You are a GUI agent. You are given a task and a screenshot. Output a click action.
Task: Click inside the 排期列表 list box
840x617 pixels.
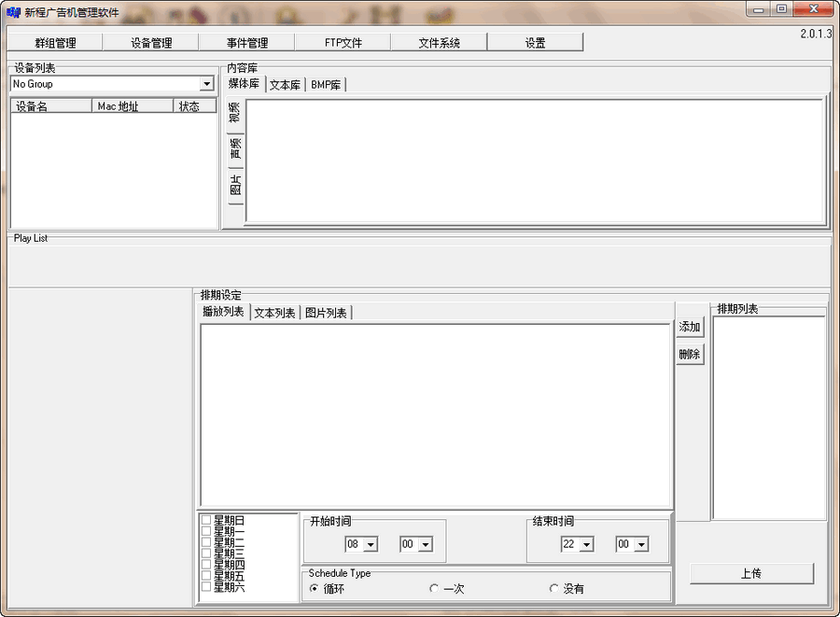click(x=769, y=418)
